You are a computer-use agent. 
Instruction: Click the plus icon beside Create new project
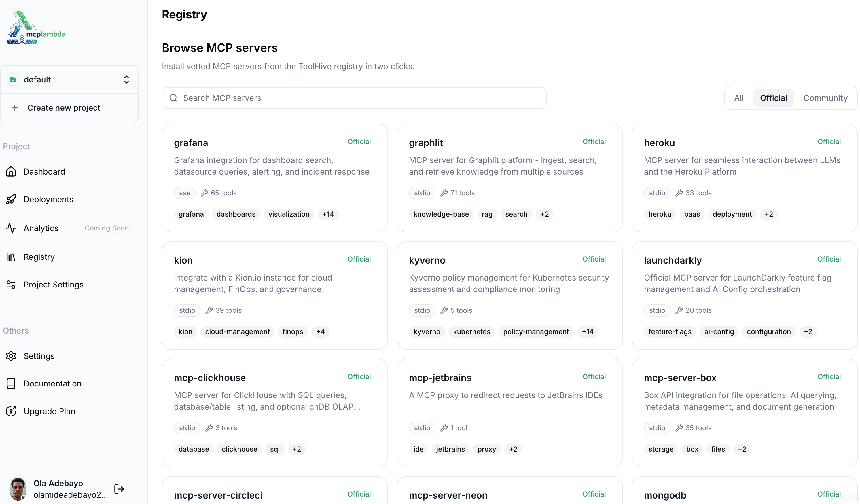tap(15, 108)
